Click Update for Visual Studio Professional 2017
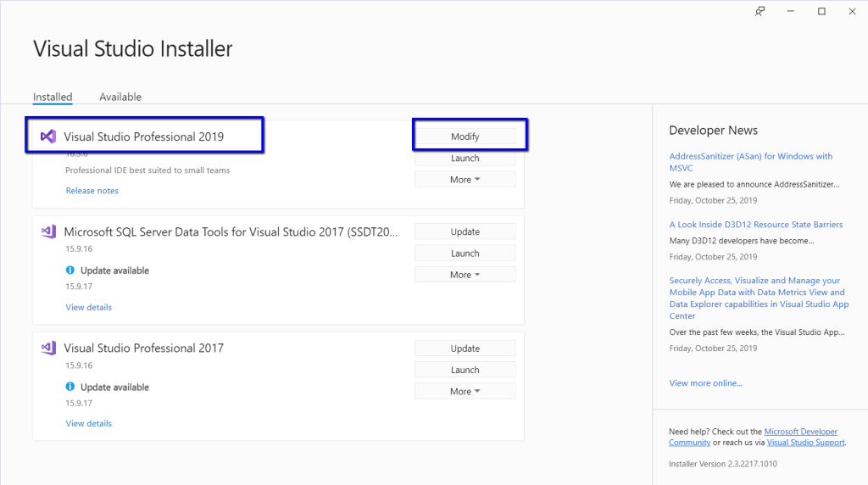This screenshot has height=485, width=868. [x=465, y=348]
